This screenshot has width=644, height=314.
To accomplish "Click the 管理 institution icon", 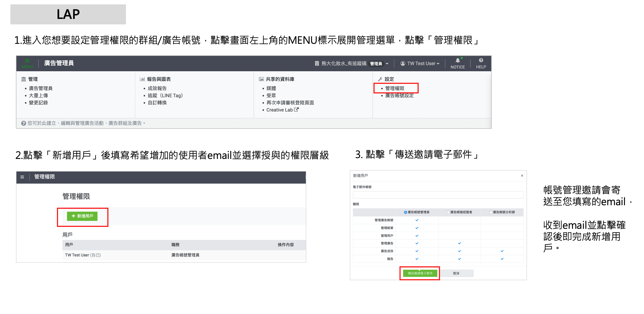I will pos(24,79).
